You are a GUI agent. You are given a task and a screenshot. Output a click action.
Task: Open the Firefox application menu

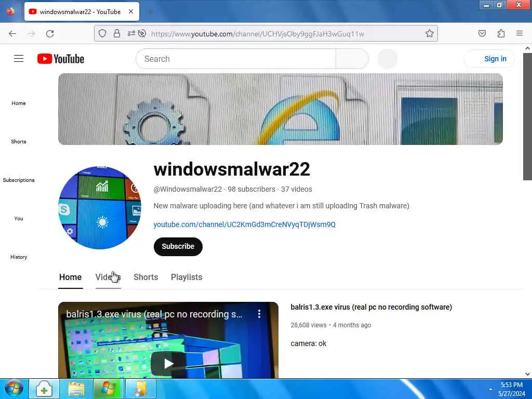[x=520, y=33]
